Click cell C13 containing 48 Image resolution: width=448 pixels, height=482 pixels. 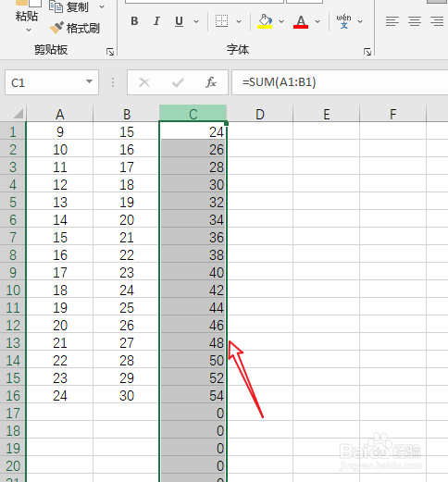point(193,342)
